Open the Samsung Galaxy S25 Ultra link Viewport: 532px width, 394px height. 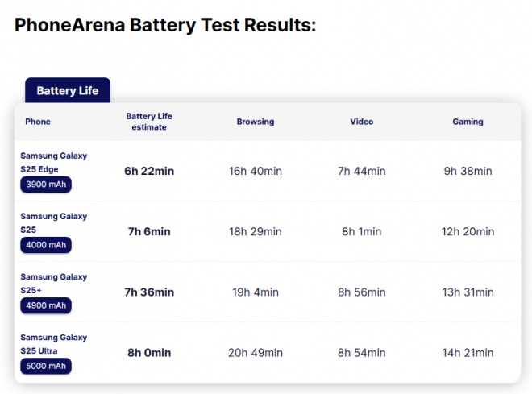[54, 344]
